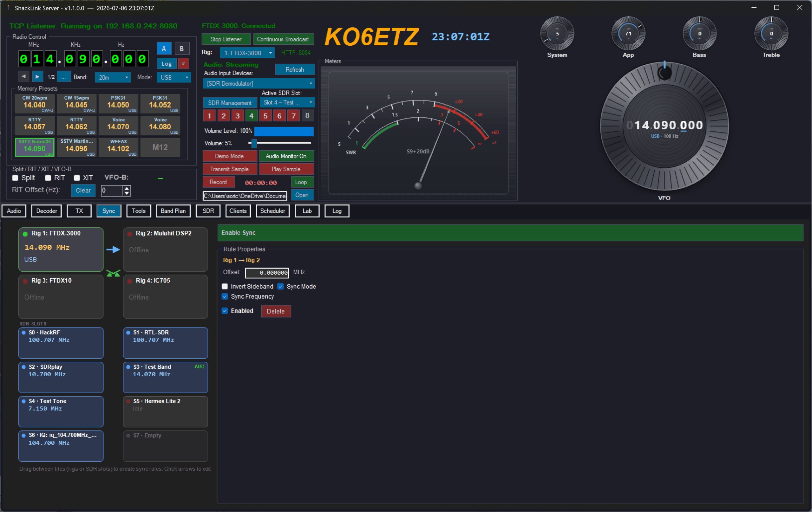
Task: Click the Refresh audio devices button
Action: (295, 69)
